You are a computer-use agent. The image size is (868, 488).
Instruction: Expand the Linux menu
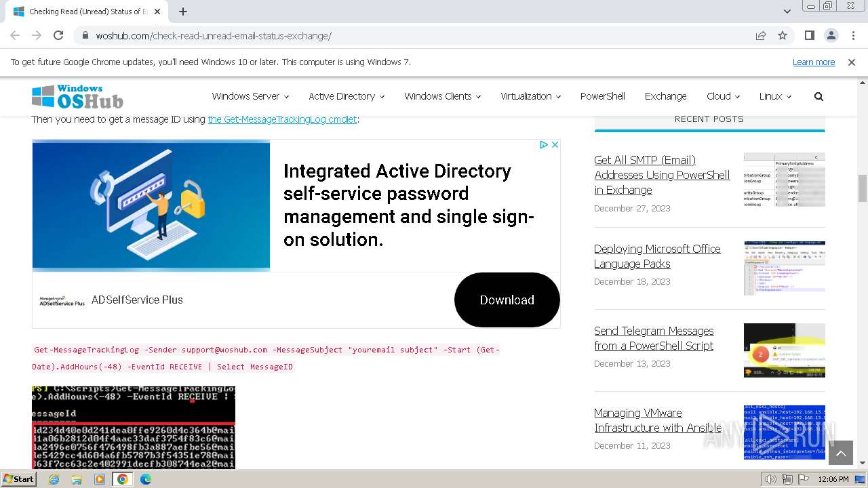click(775, 96)
